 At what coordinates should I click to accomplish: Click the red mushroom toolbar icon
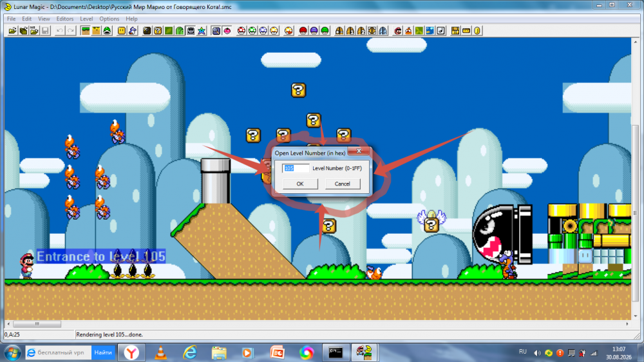(241, 31)
